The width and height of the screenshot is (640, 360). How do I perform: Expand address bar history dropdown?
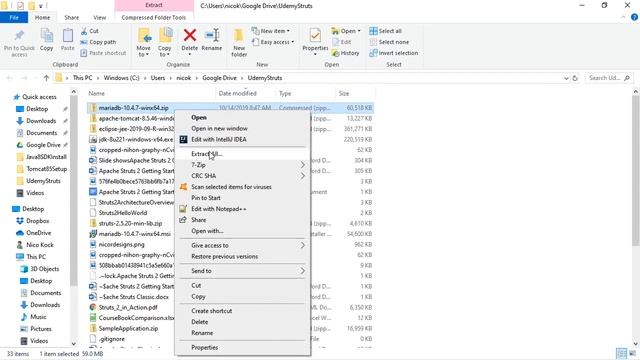coord(566,78)
